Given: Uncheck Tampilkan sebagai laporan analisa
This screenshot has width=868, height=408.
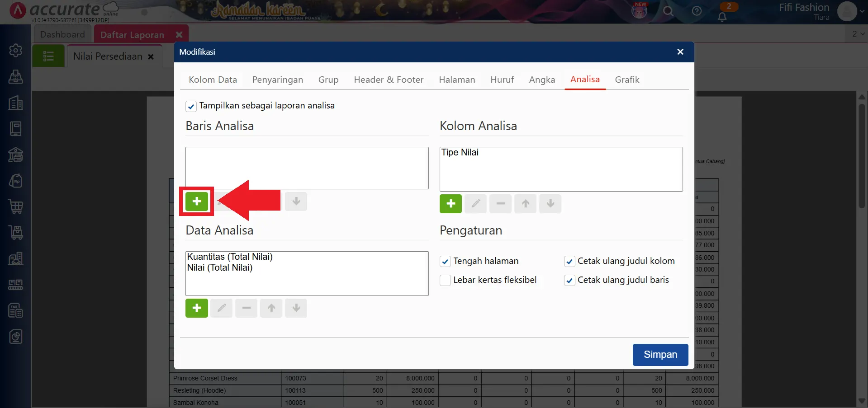Looking at the screenshot, I should (x=191, y=106).
